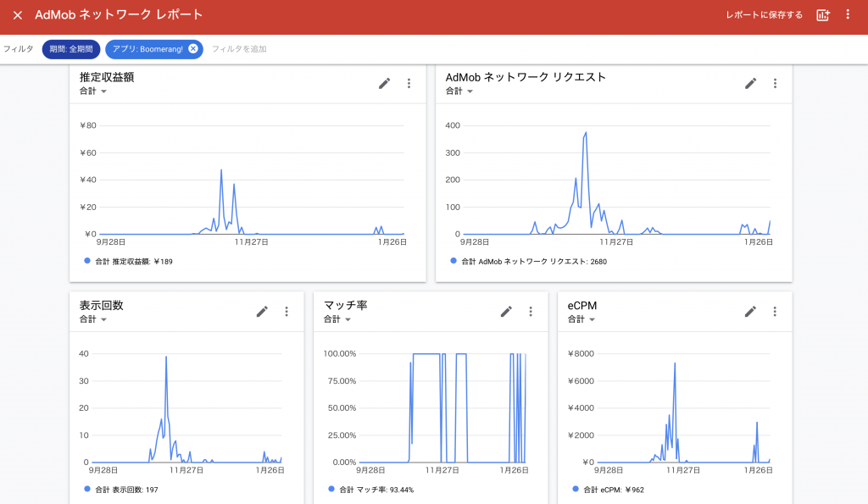Screen dimensions: 868x504
Task: Expand 合計 dropdown in ネットワーク リクエスト card
Action: [x=459, y=91]
